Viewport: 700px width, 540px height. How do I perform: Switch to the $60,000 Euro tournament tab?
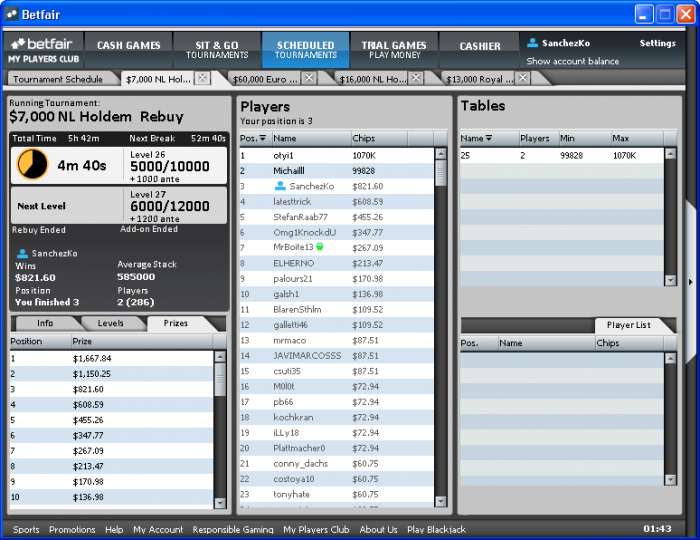[x=265, y=79]
